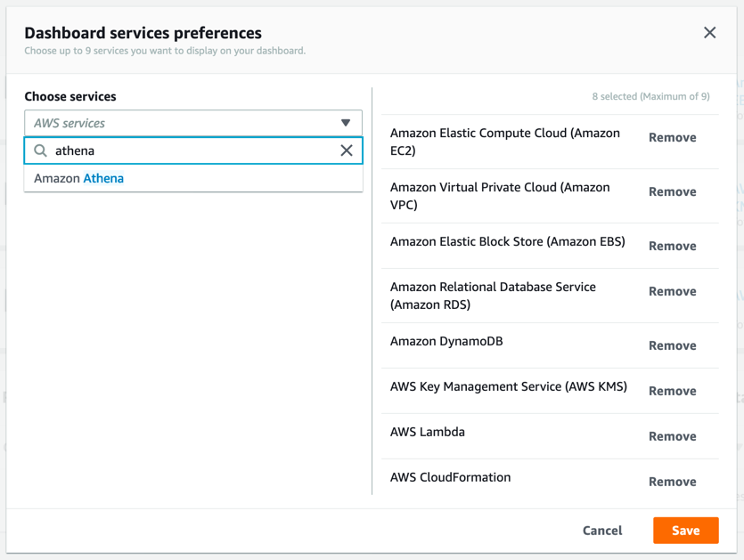Select Amazon Athena from search results
The height and width of the screenshot is (560, 744).
pos(193,178)
